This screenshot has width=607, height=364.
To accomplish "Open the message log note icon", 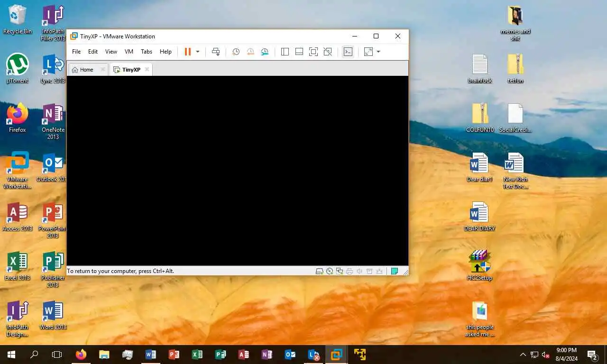I will click(394, 271).
